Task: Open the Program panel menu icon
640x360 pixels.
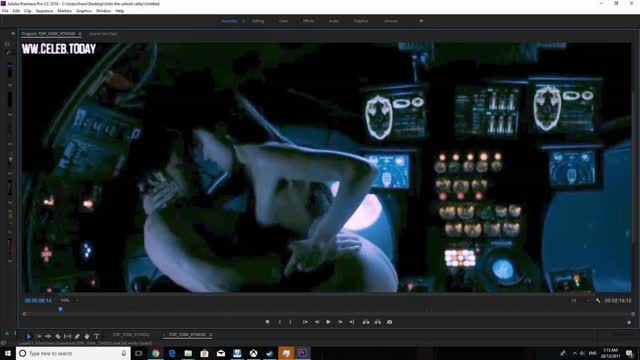Action: pyautogui.click(x=80, y=34)
